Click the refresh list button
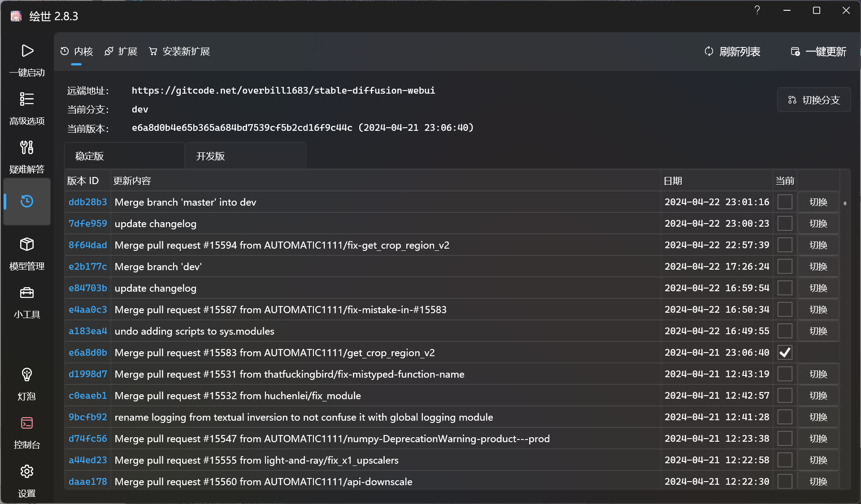 tap(732, 52)
